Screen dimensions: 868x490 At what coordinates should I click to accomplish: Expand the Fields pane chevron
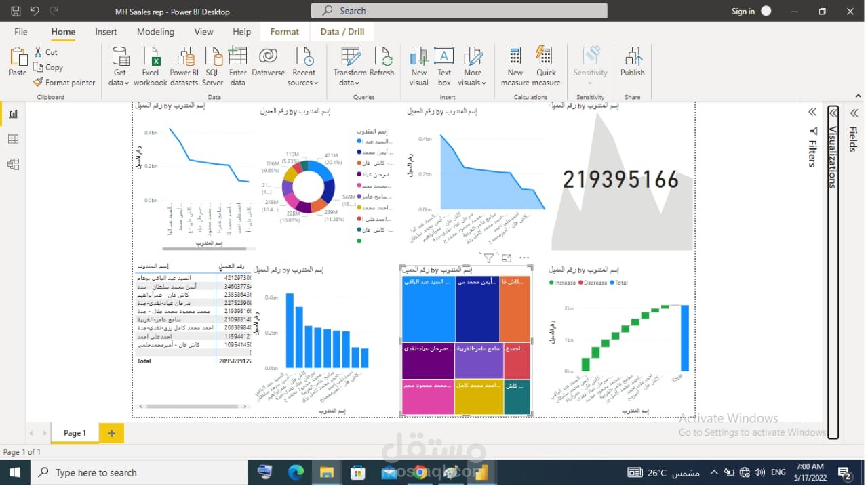854,113
